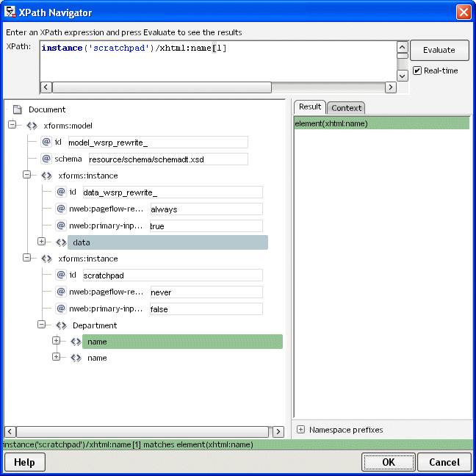Click the XPath scroll left arrow
476x476 pixels.
(46, 87)
